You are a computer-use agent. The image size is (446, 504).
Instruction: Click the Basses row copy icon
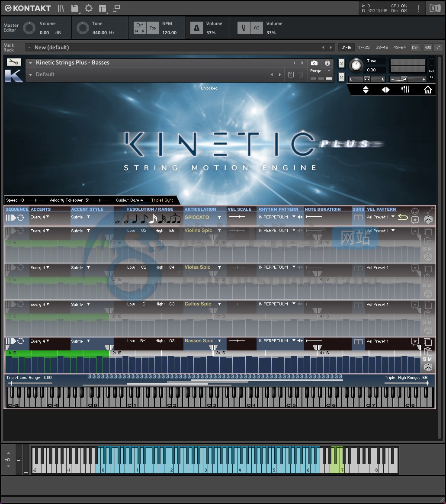(x=428, y=342)
